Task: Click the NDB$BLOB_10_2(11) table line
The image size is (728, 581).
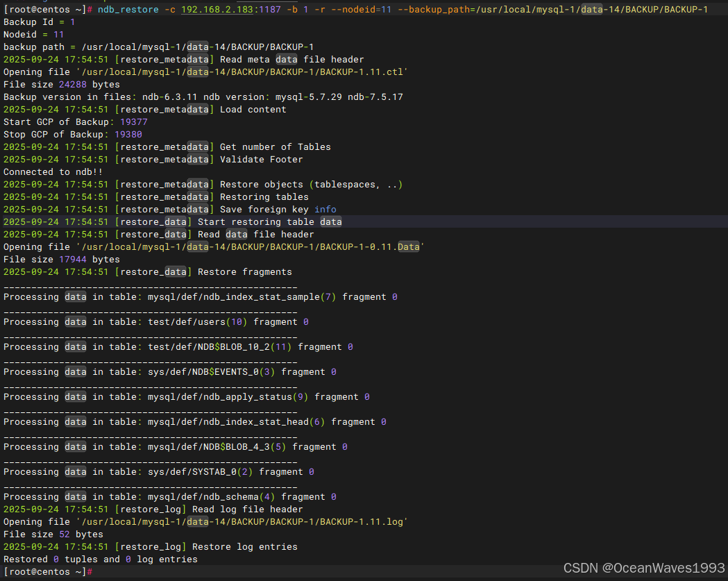Action: tap(178, 347)
